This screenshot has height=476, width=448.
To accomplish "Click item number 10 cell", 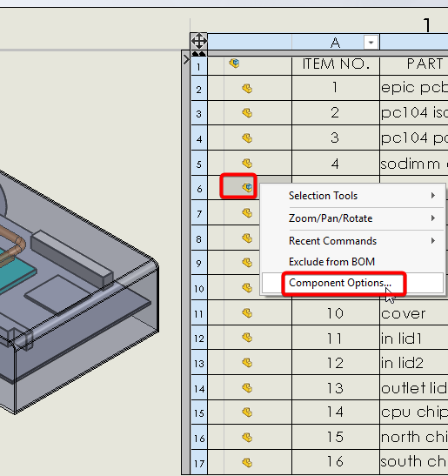I will coord(336,313).
